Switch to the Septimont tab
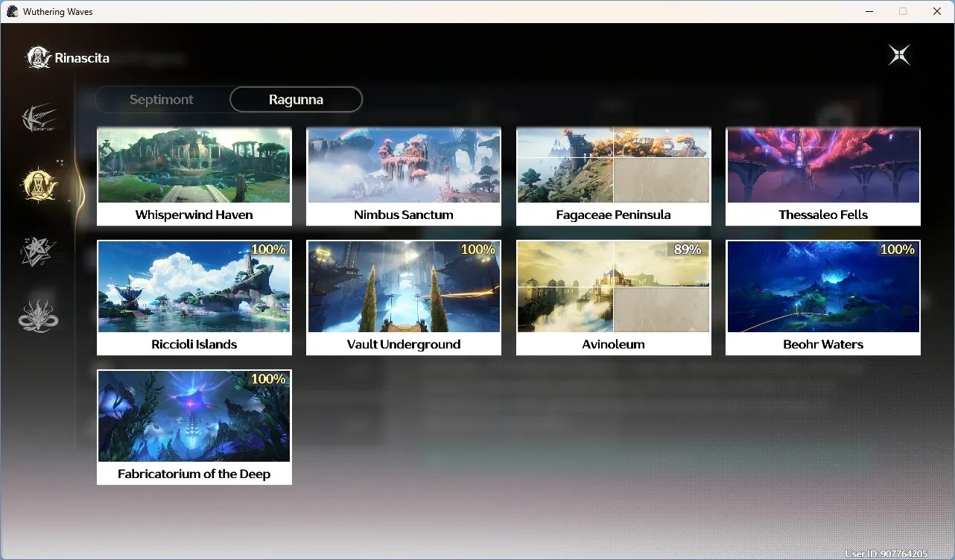This screenshot has width=955, height=560. (x=162, y=99)
